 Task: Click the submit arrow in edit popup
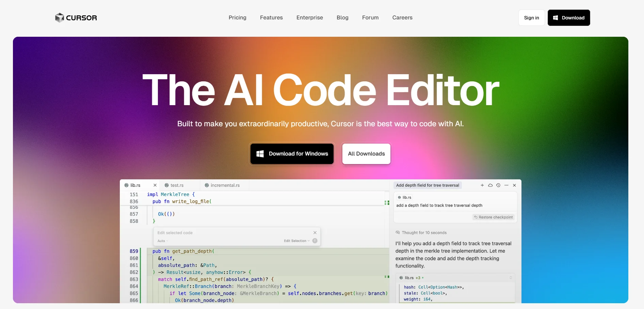coord(315,241)
